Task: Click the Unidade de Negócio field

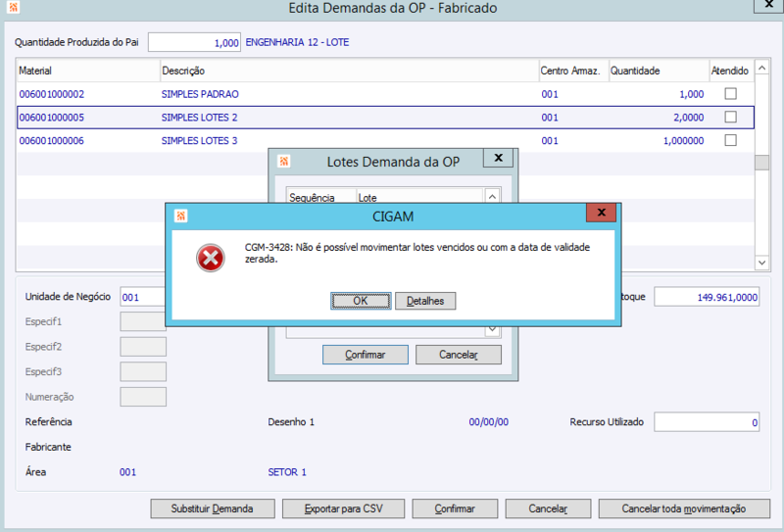Action: pos(143,297)
